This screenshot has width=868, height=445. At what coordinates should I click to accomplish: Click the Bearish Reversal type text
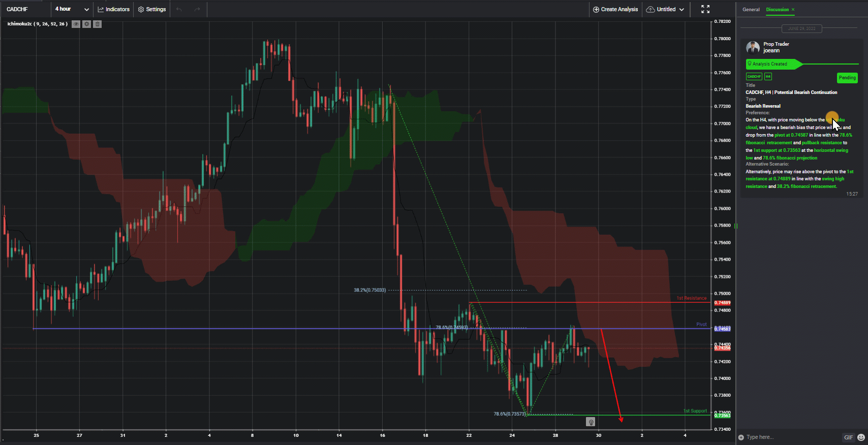(x=763, y=106)
